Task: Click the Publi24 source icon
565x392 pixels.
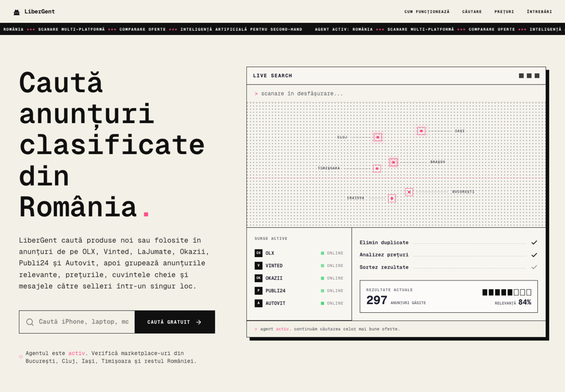Action: point(259,290)
